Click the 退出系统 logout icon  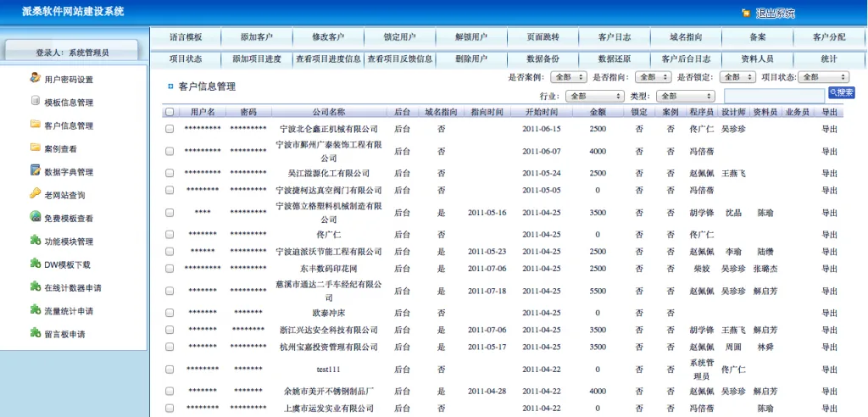(x=746, y=14)
